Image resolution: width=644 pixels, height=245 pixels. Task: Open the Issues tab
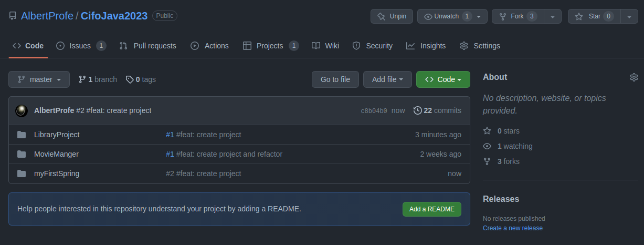tap(81, 46)
